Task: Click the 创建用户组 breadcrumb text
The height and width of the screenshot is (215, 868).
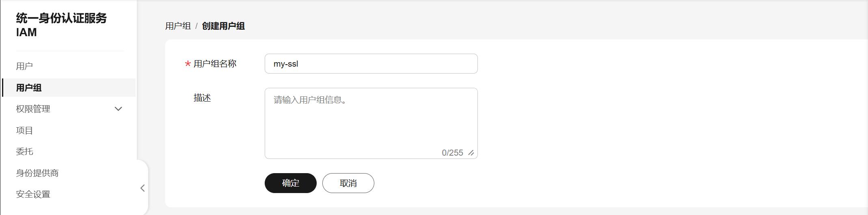Action: (223, 26)
